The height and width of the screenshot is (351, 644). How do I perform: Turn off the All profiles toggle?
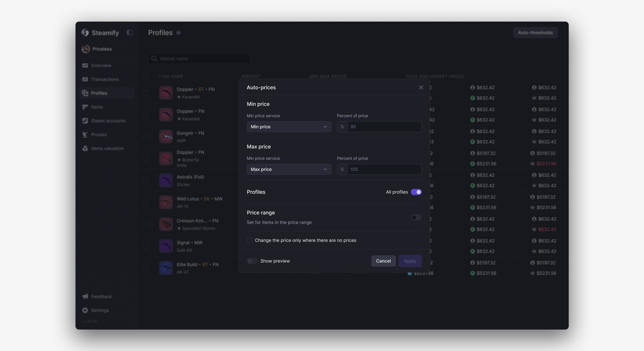tap(416, 192)
